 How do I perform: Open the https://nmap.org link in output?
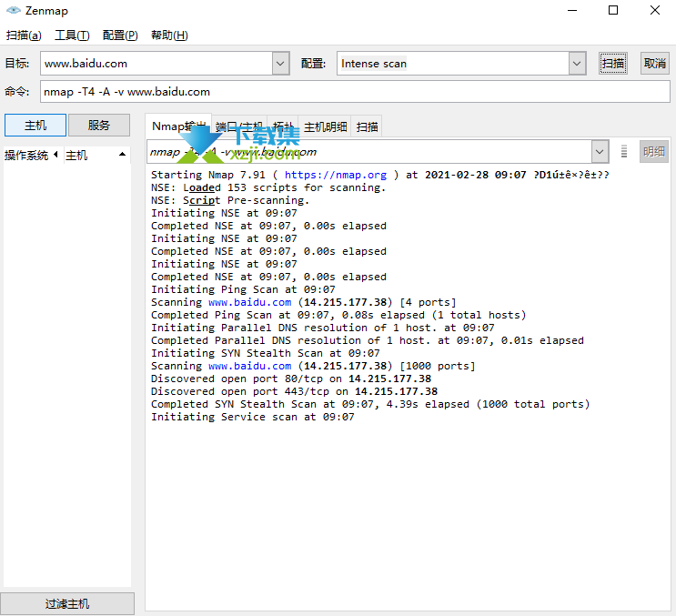click(x=336, y=175)
